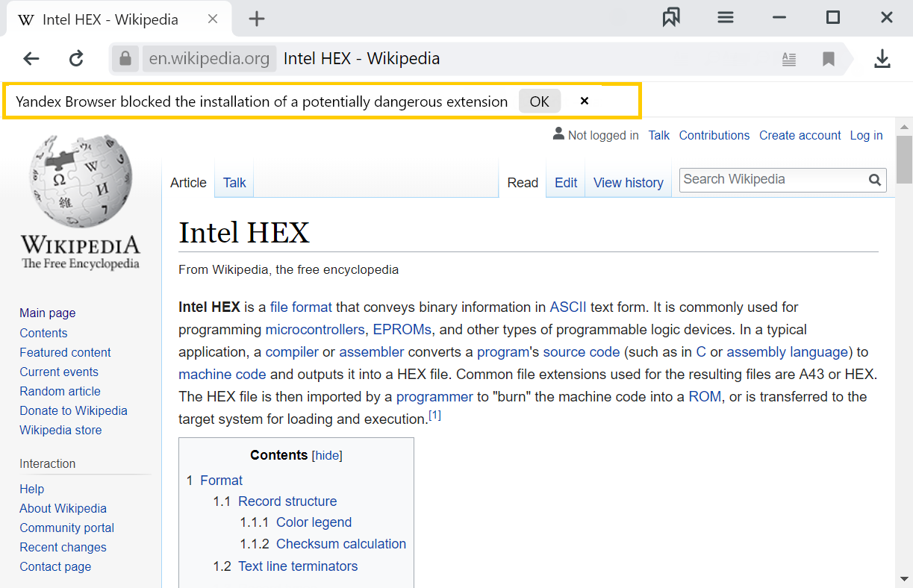Jump to Format section in contents
The image size is (913, 588).
point(221,481)
